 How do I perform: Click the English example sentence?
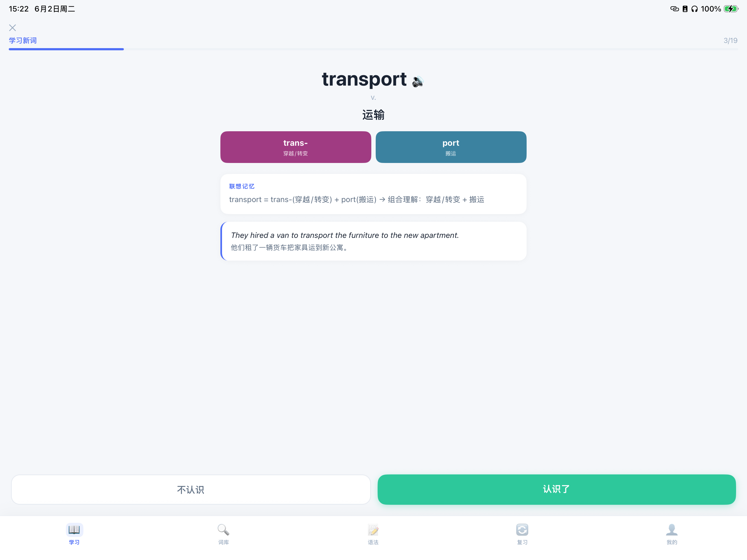tap(345, 235)
